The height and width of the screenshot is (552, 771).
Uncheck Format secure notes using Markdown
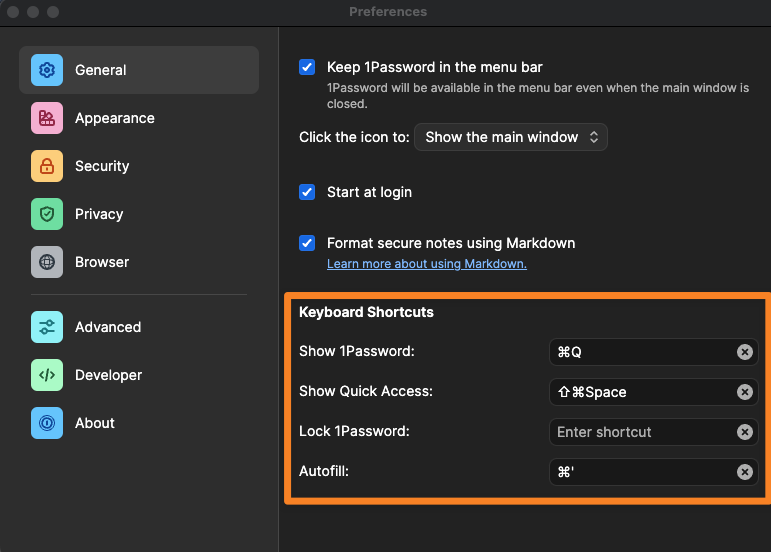(x=308, y=243)
